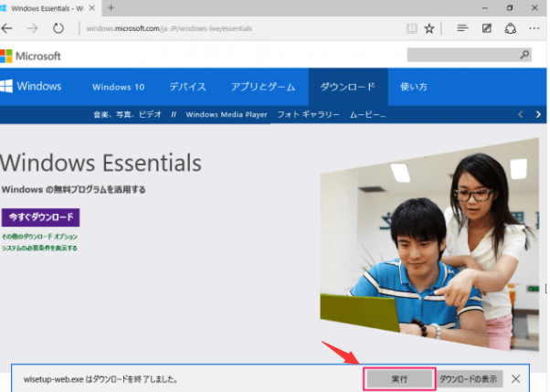Click the hero photo of two people

429,245
